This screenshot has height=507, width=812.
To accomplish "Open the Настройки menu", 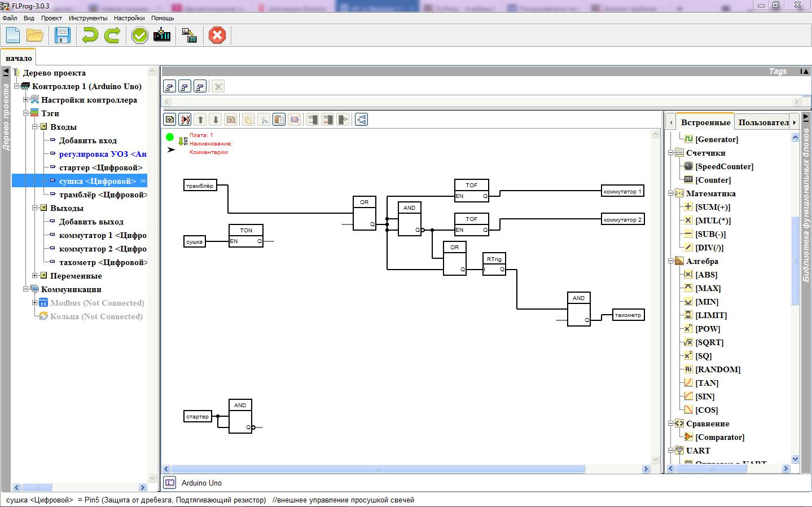I will pos(129,18).
